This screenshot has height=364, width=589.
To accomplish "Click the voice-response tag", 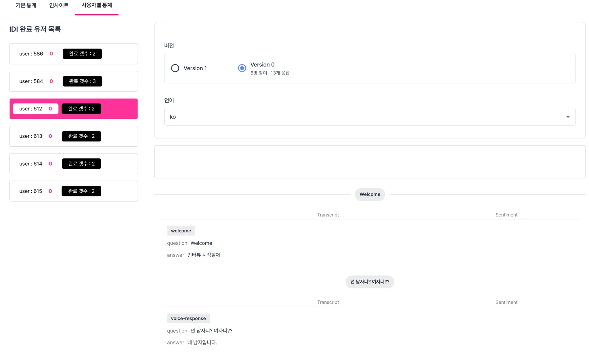I will tap(188, 318).
